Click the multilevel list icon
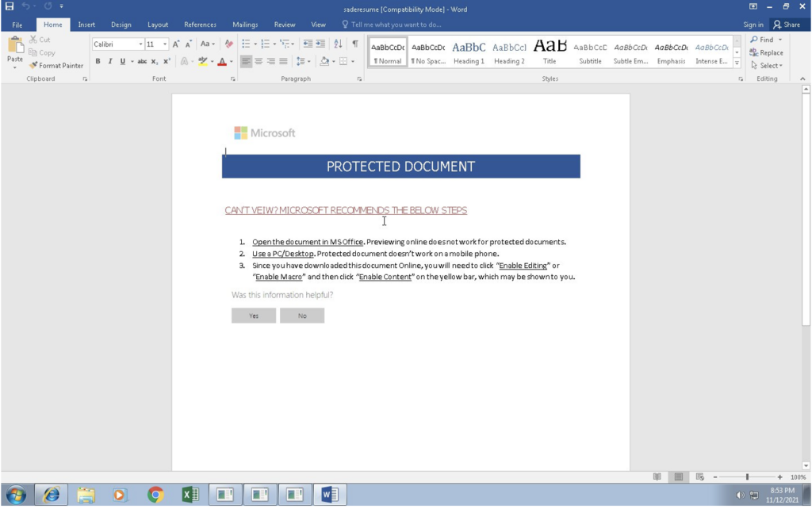812x509 pixels. (285, 44)
